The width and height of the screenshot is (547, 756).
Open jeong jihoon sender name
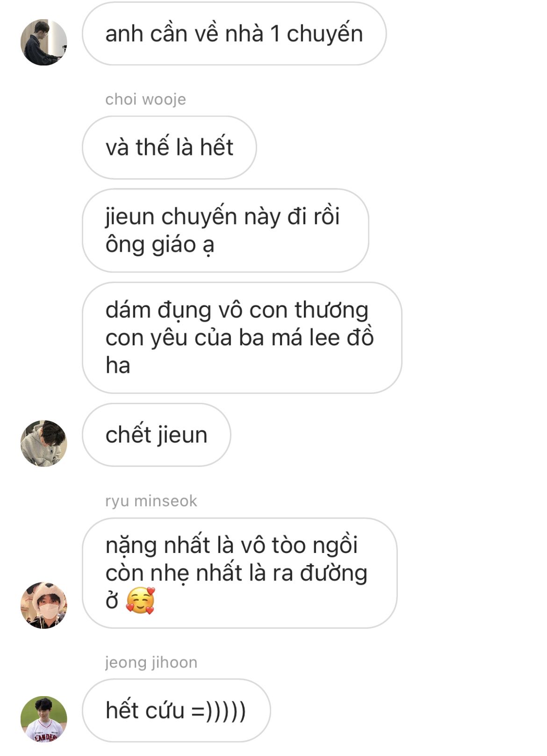[x=151, y=662]
